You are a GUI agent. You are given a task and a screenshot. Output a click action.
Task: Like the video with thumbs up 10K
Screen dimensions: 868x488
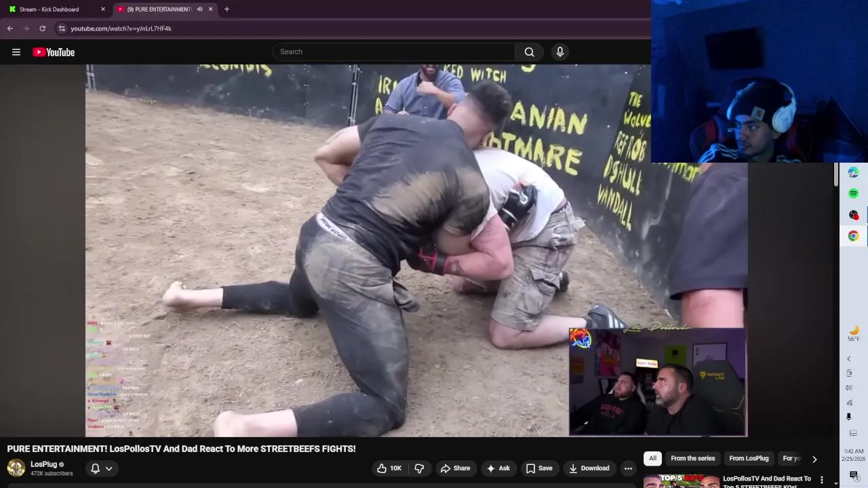tap(389, 468)
